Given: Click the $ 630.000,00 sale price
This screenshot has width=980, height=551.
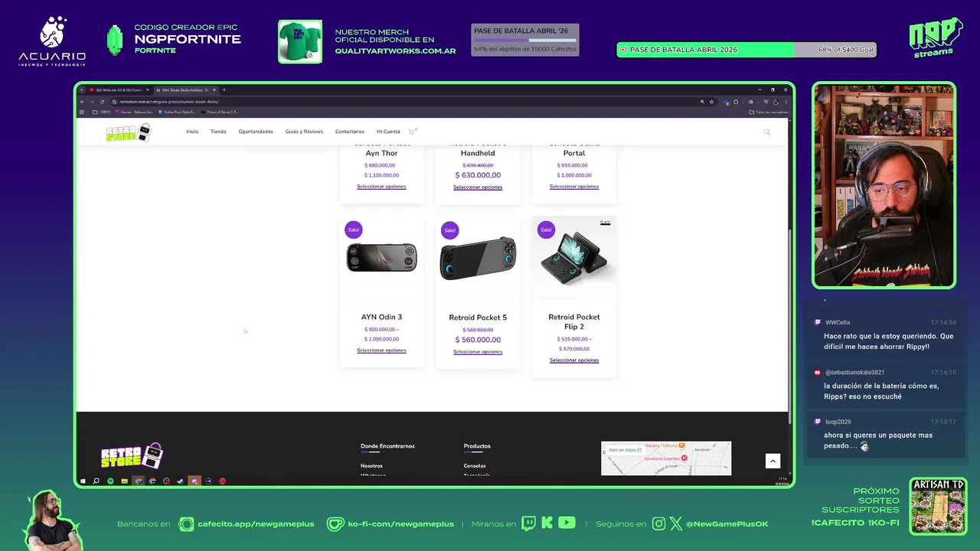Looking at the screenshot, I should [478, 175].
